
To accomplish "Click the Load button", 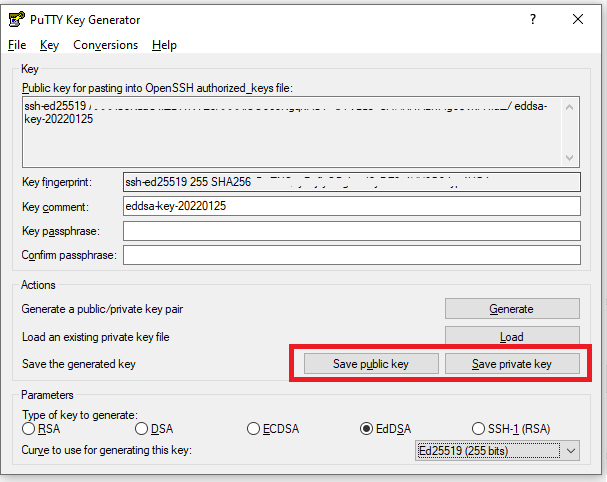I will click(512, 336).
